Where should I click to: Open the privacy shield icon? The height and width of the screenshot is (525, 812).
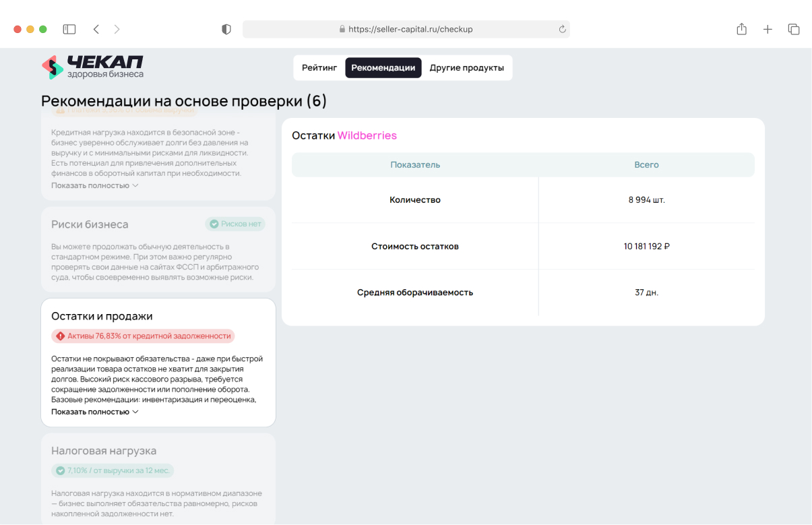click(226, 30)
